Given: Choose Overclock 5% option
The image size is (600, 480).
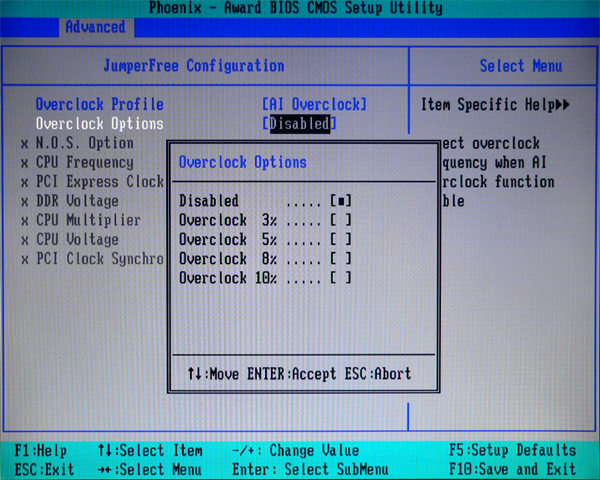Looking at the screenshot, I should [265, 239].
